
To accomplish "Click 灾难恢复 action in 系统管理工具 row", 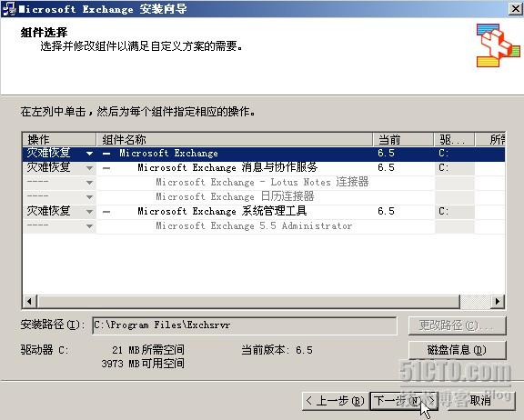I will (x=48, y=211).
